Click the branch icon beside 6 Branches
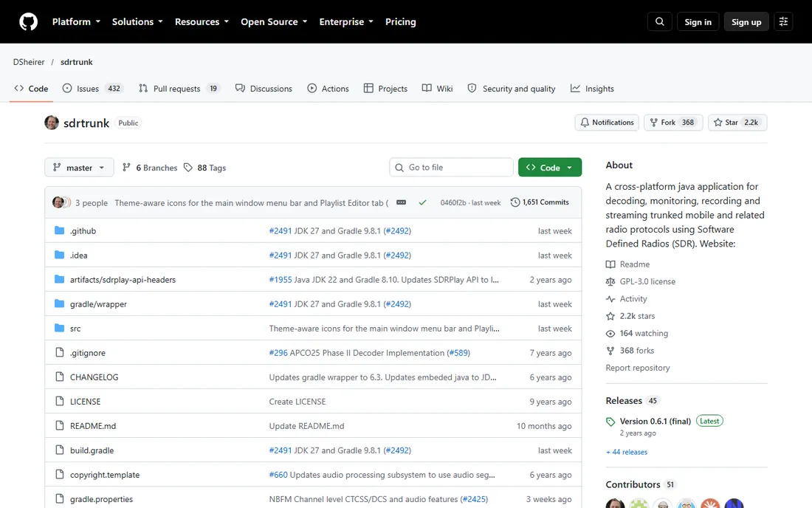Screen dimensions: 812x508 pyautogui.click(x=126, y=168)
